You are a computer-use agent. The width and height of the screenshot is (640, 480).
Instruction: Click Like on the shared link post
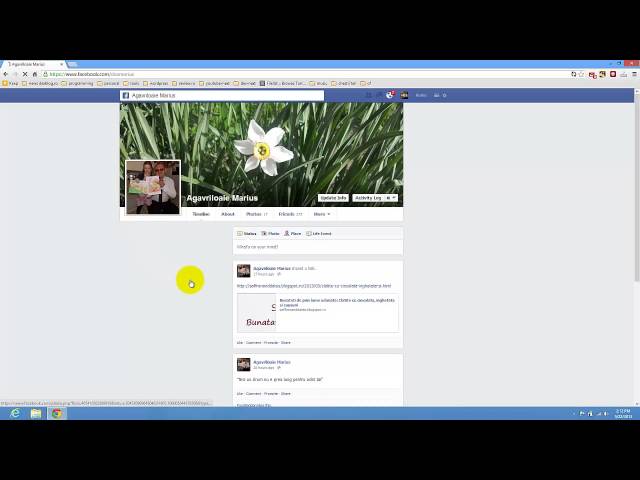click(240, 342)
